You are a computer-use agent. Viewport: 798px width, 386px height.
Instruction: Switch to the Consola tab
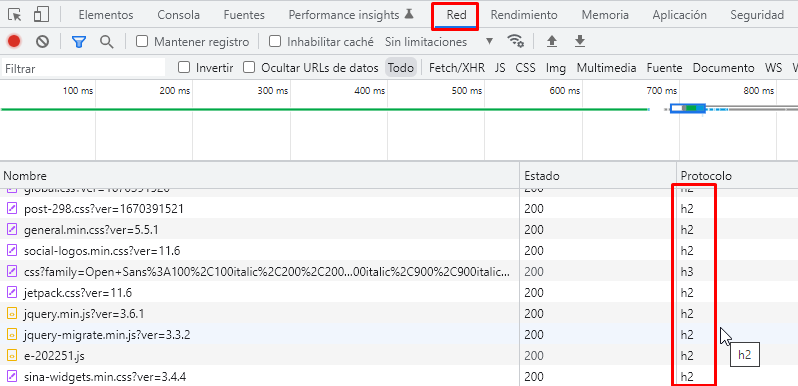(x=179, y=15)
